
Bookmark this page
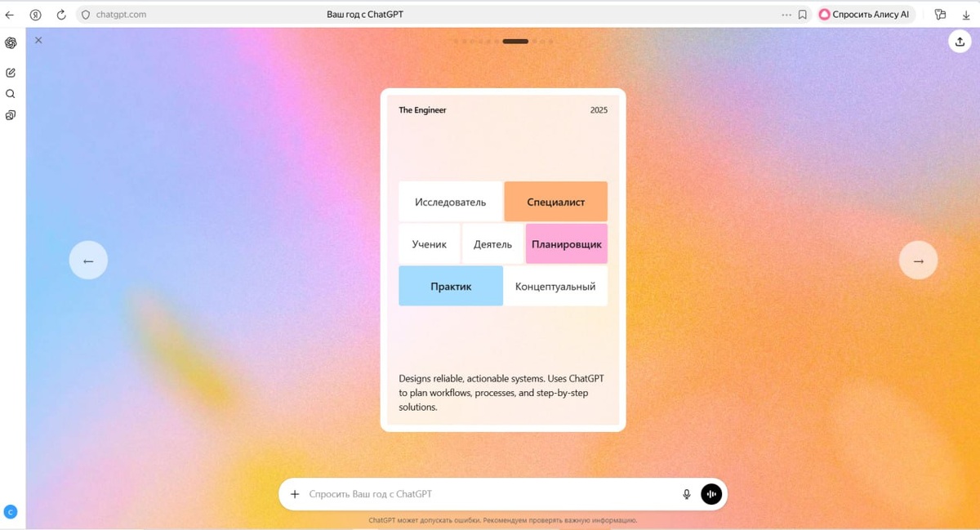point(803,15)
